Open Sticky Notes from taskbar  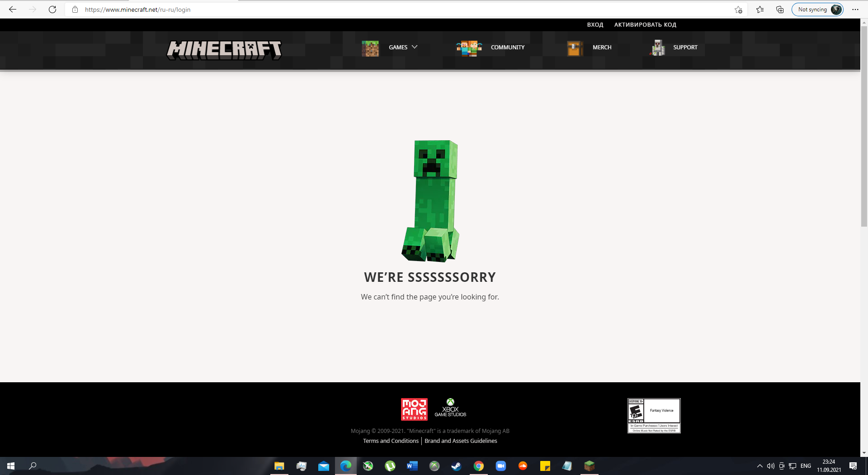pos(545,466)
